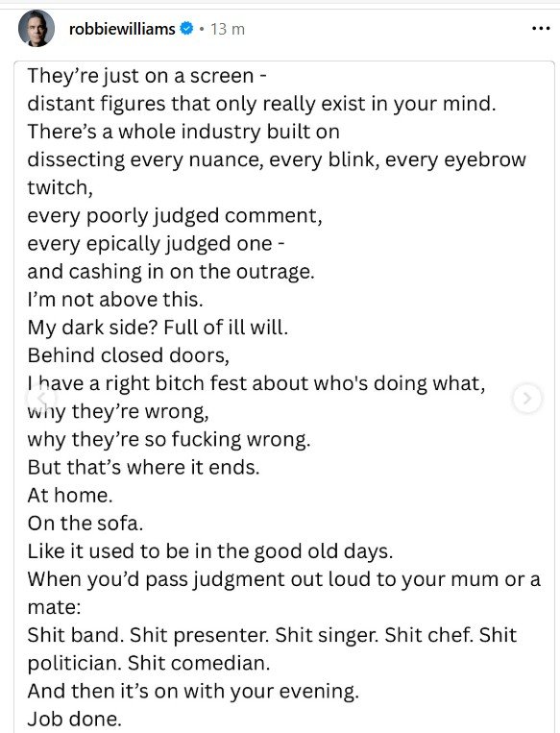Go to next carousel slide arrow
This screenshot has width=560, height=733.
coord(527,399)
